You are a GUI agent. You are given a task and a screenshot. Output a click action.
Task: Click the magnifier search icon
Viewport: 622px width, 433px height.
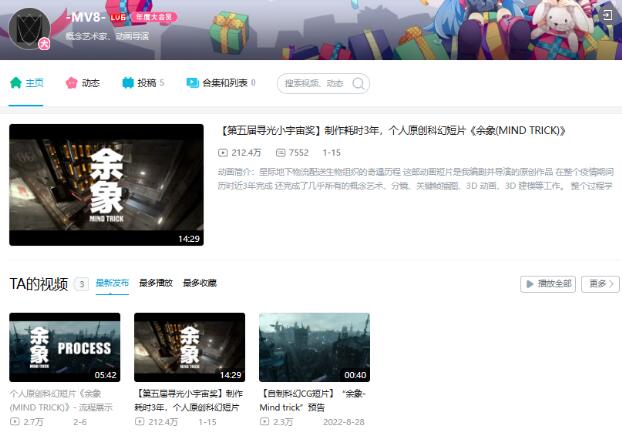pyautogui.click(x=358, y=84)
